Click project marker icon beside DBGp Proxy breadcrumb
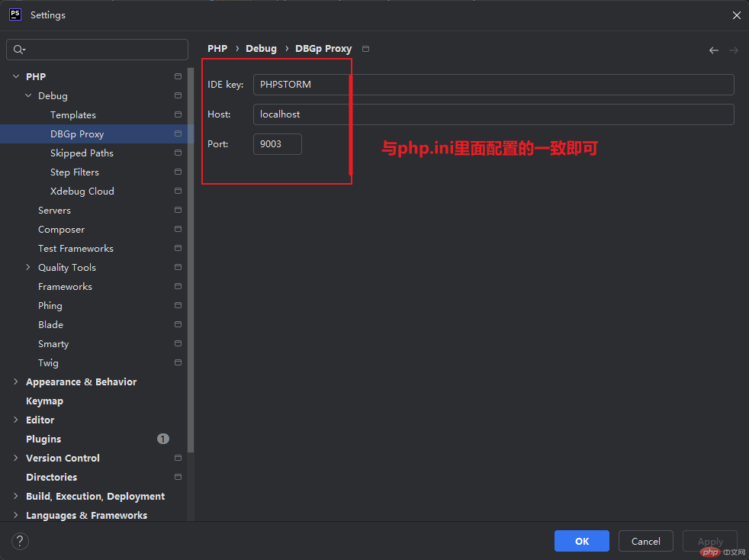Screen dimensions: 749x560 coord(366,49)
